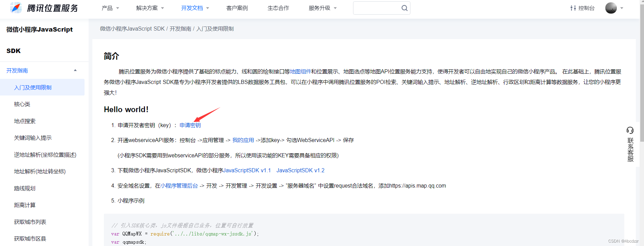
Task: Click the Tencent Location Service logo icon
Action: coord(16,7)
